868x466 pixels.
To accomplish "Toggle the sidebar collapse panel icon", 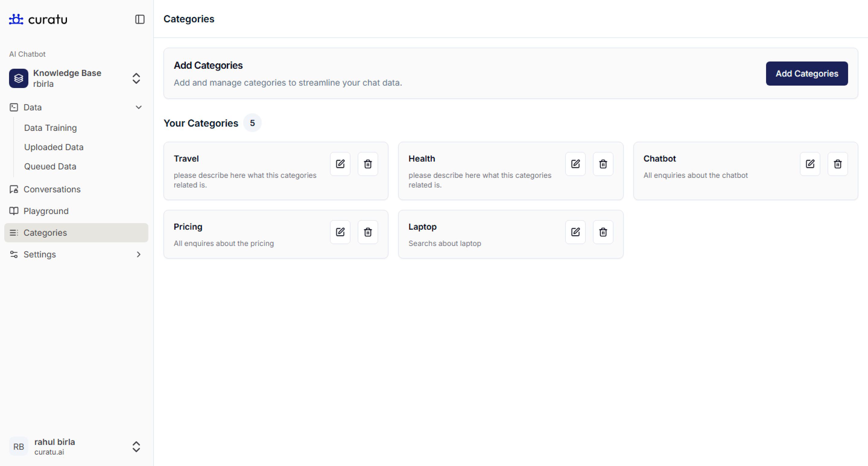I will pos(140,19).
